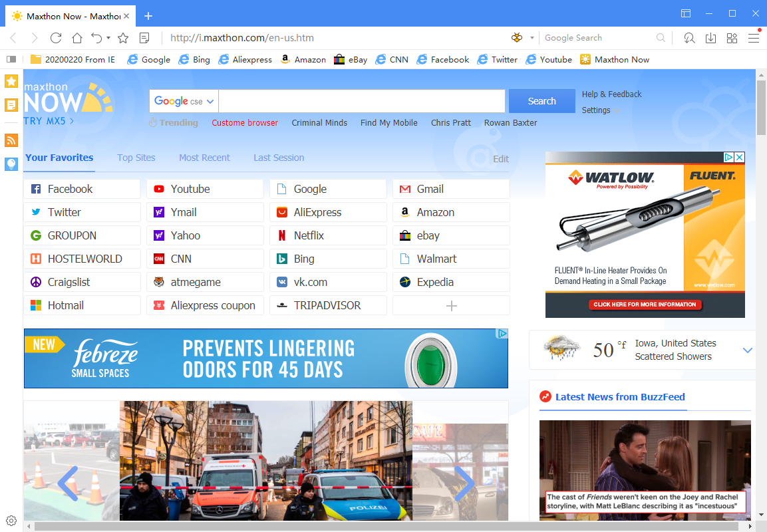Open the extensions grid icon
Screen dimensions: 767x532
[x=732, y=38]
